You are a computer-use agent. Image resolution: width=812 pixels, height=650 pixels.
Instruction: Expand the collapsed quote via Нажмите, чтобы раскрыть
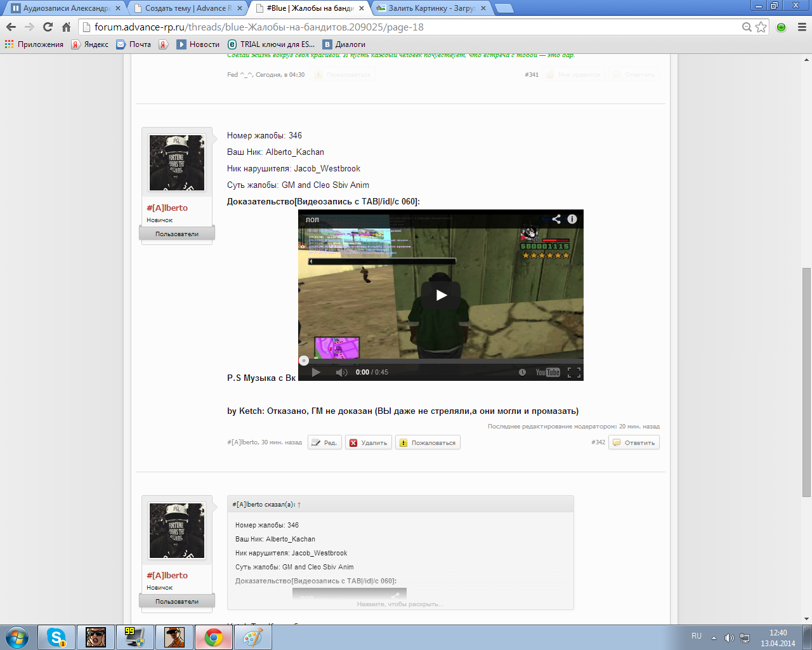point(400,604)
